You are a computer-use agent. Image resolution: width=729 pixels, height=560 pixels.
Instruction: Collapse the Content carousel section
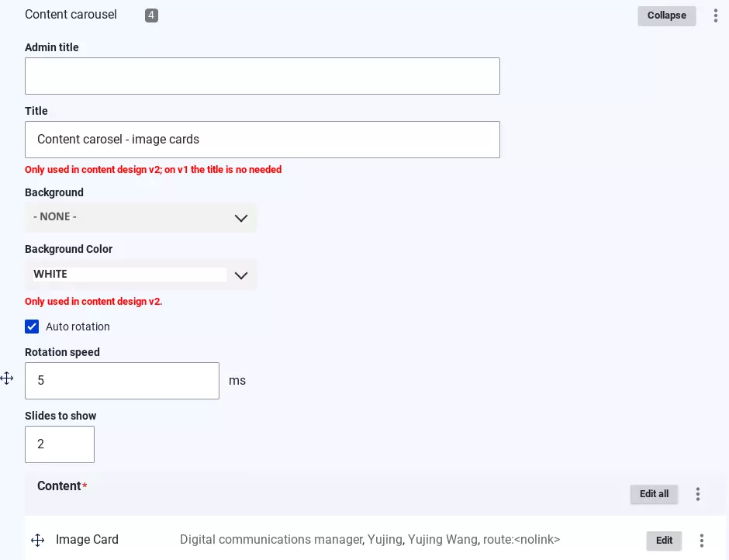[666, 16]
